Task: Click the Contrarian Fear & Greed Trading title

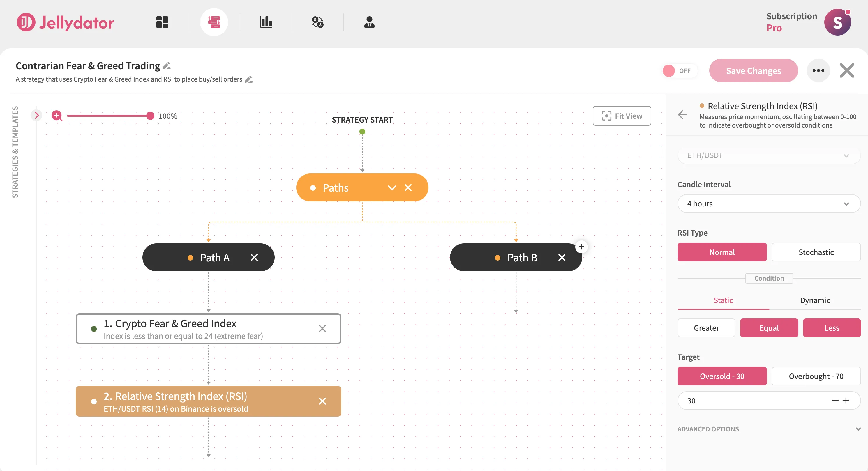Action: point(88,66)
